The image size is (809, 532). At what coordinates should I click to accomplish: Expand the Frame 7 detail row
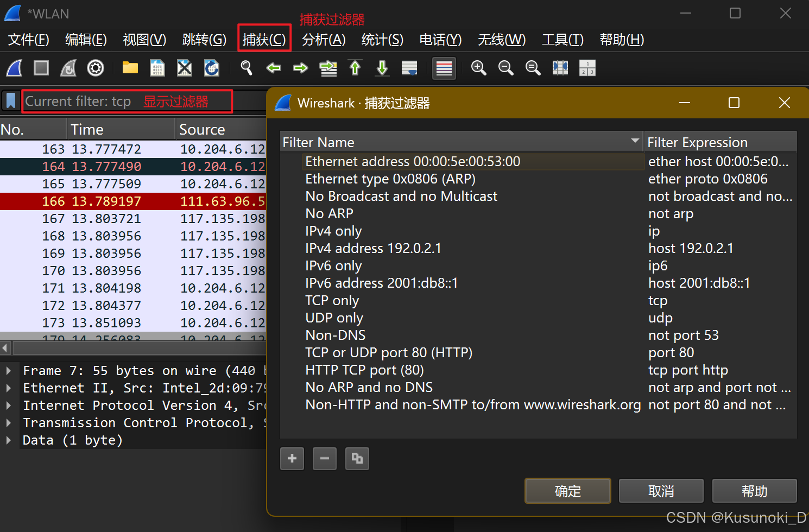[9, 371]
